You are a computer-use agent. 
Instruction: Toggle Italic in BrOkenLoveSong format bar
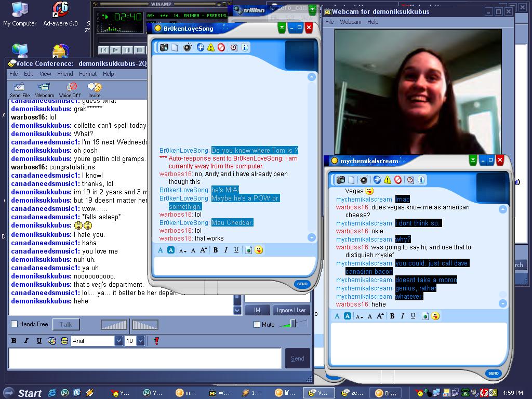[226, 250]
